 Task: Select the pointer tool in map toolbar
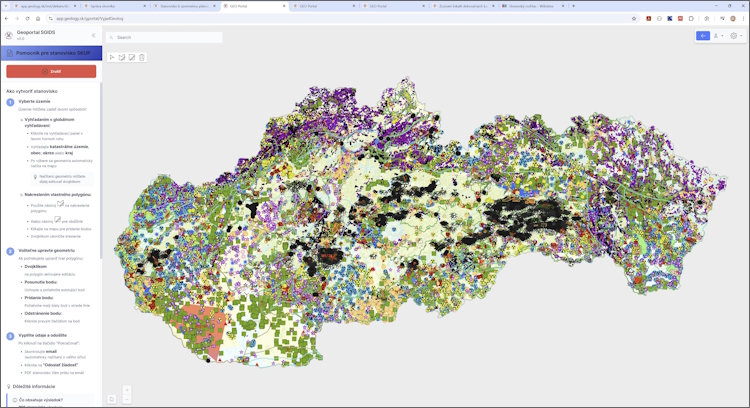(112, 57)
